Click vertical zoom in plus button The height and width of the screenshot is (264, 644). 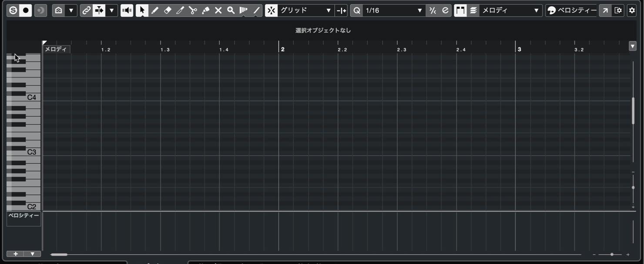[633, 207]
